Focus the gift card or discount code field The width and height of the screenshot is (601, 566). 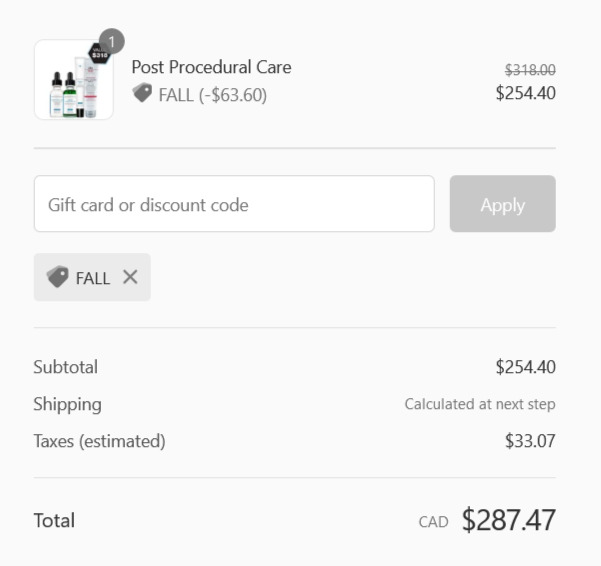234,204
